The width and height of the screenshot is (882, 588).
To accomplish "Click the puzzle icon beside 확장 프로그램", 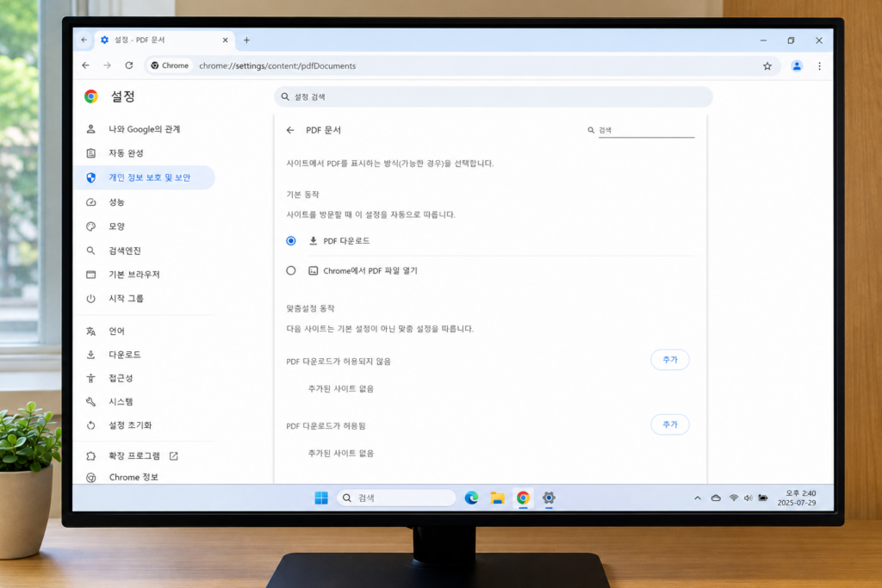I will 90,456.
